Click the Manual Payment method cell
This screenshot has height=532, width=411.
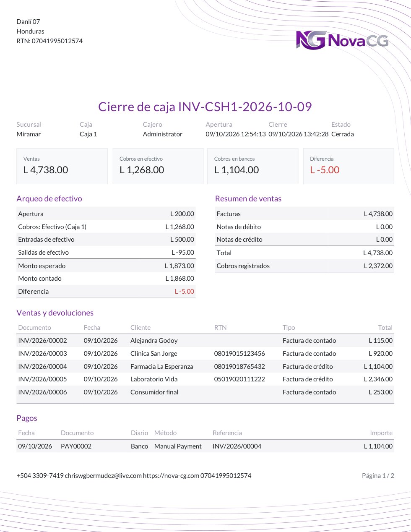pyautogui.click(x=178, y=446)
